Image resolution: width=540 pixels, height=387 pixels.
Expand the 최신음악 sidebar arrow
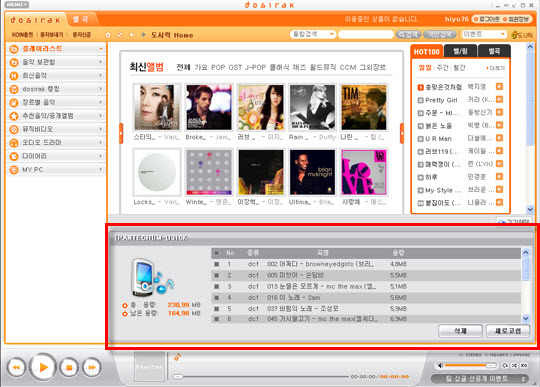(x=101, y=75)
